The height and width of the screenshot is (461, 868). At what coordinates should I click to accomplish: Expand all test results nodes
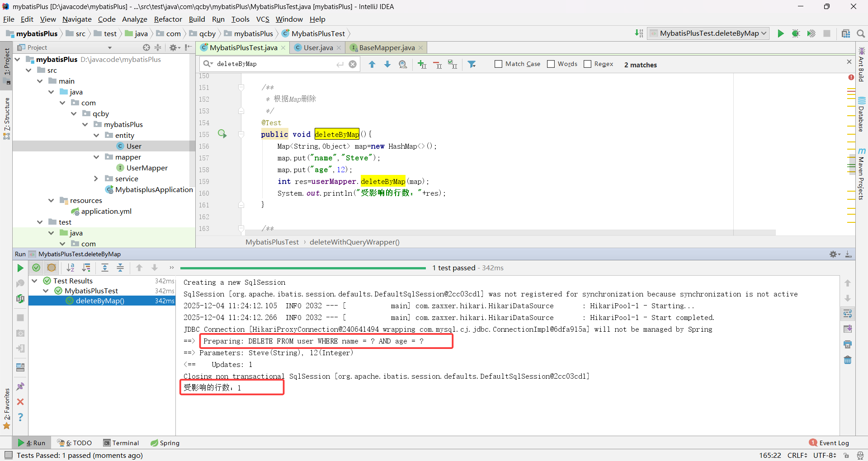[x=105, y=268]
